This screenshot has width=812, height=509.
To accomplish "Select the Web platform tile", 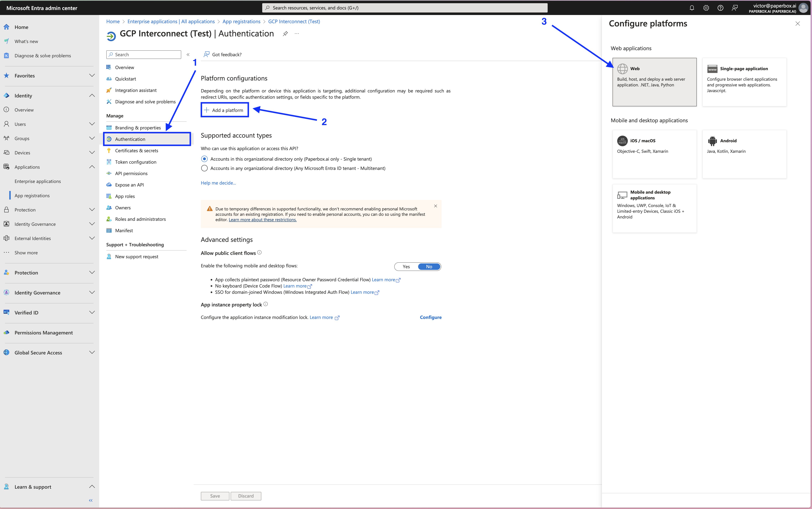I will coord(654,82).
